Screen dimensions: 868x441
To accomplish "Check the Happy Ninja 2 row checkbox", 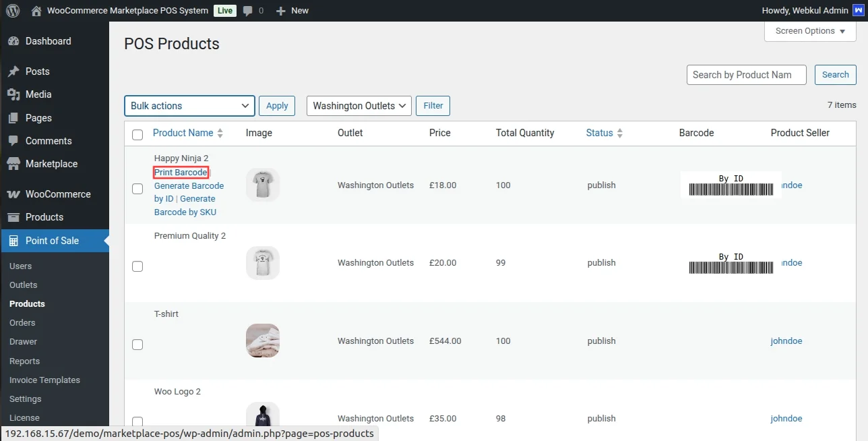I will [x=137, y=189].
